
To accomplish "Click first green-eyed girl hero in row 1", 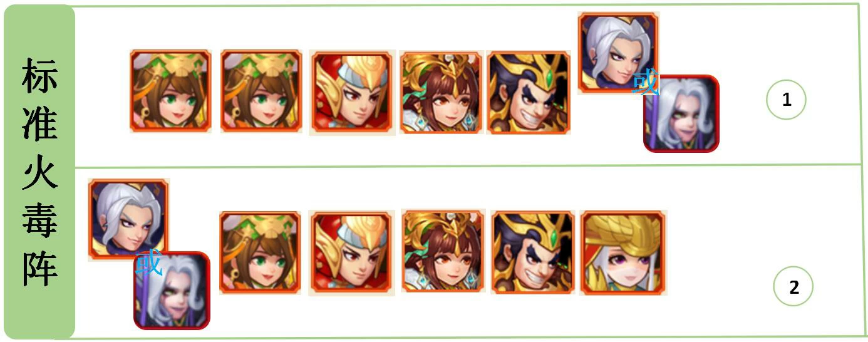I will 170,91.
